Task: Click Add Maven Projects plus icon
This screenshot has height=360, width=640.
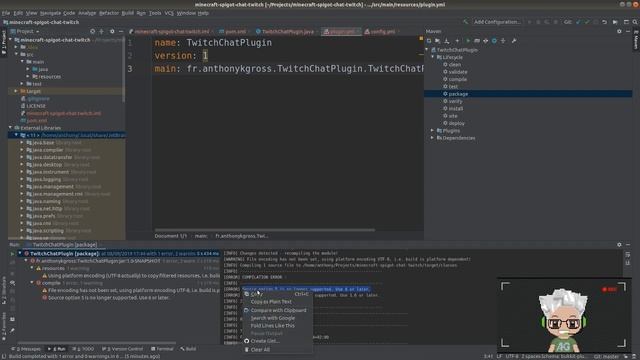Action: (457, 41)
